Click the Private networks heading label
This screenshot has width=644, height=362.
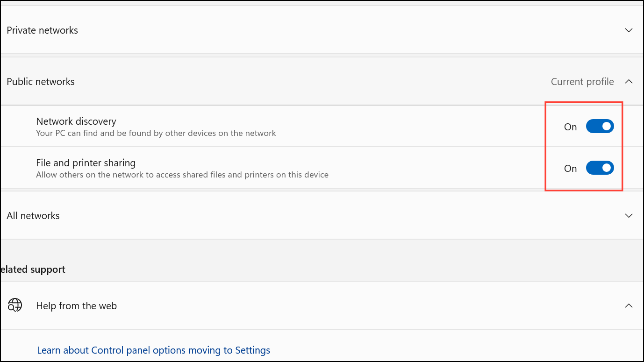pos(42,30)
